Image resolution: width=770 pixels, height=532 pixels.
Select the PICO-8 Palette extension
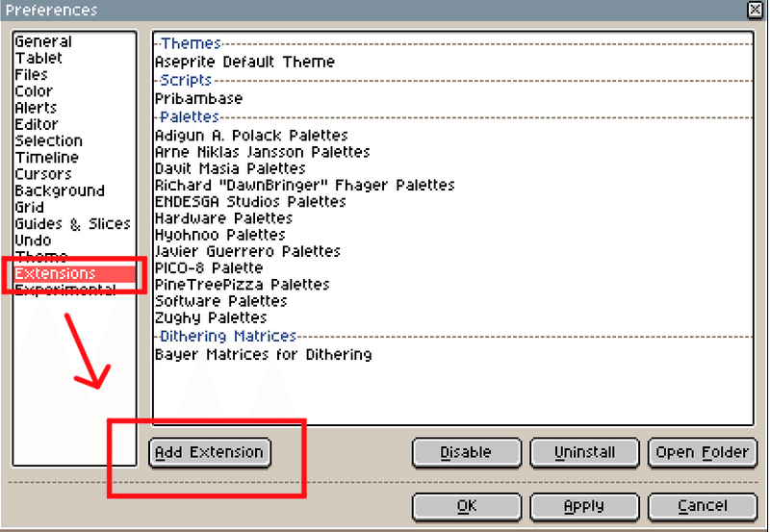[453, 268]
